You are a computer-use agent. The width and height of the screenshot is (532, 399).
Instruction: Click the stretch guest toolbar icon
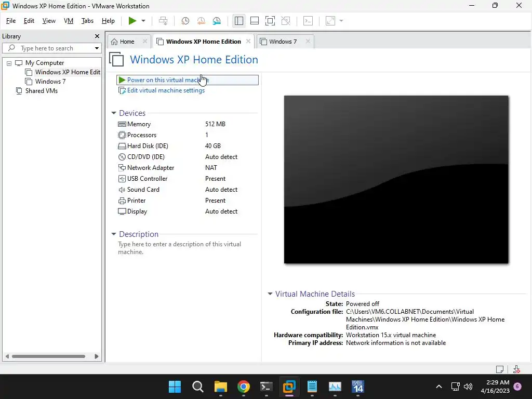point(330,21)
